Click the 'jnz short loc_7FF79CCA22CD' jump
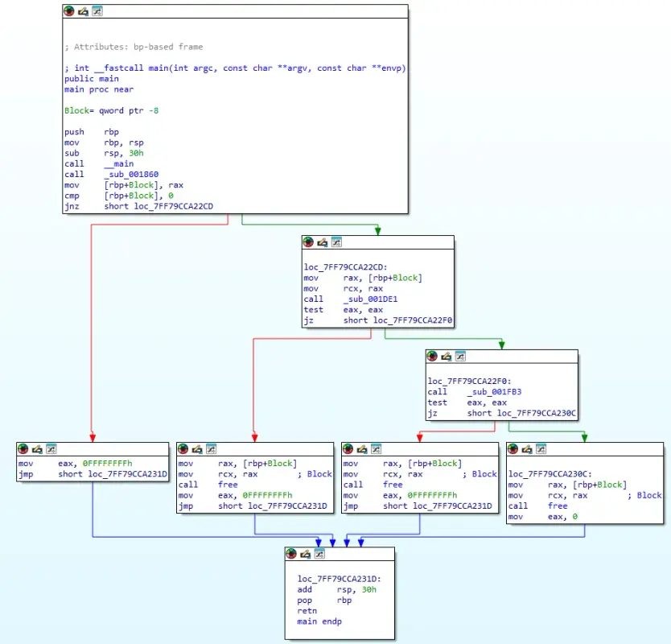 (138, 206)
